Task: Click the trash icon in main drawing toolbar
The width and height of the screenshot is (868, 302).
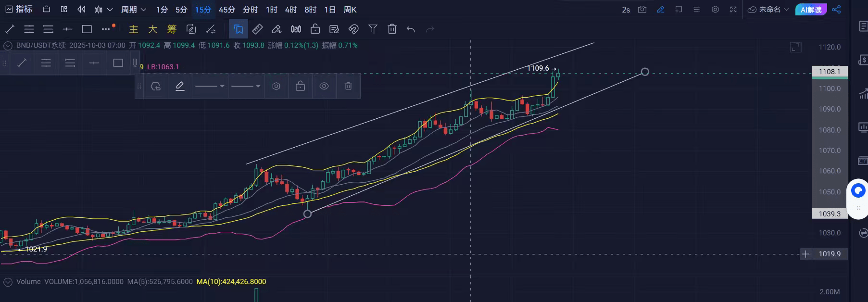Action: tap(392, 29)
